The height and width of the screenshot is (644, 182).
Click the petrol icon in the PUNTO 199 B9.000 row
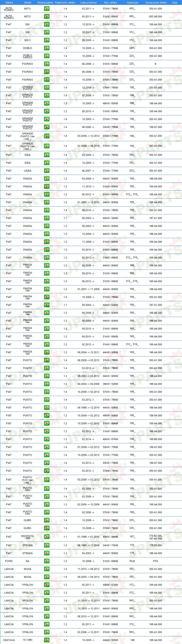(47, 439)
